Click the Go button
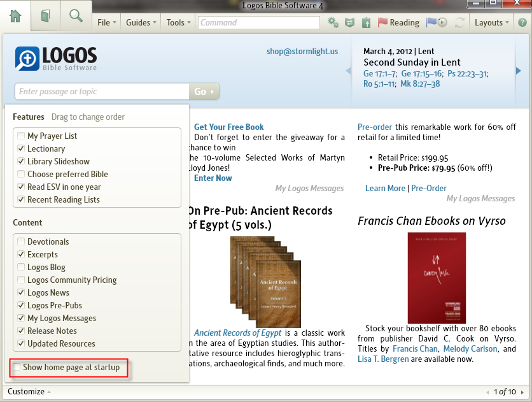532x402 pixels. (204, 91)
